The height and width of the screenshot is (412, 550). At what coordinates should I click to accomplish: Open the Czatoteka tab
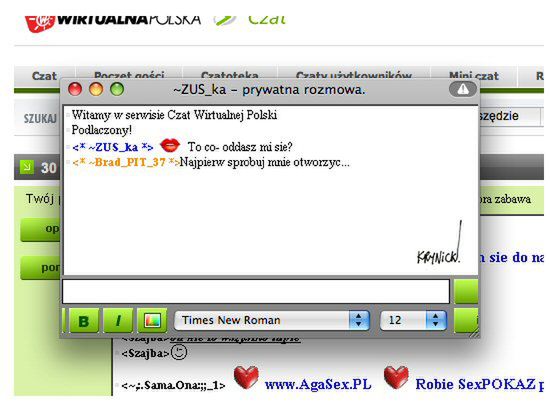coord(230,76)
